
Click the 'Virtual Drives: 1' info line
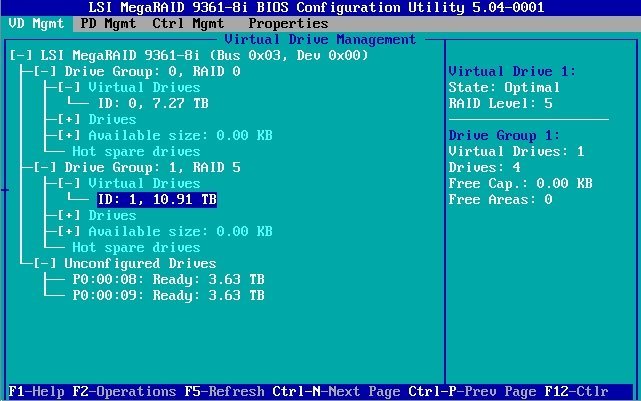pos(516,152)
